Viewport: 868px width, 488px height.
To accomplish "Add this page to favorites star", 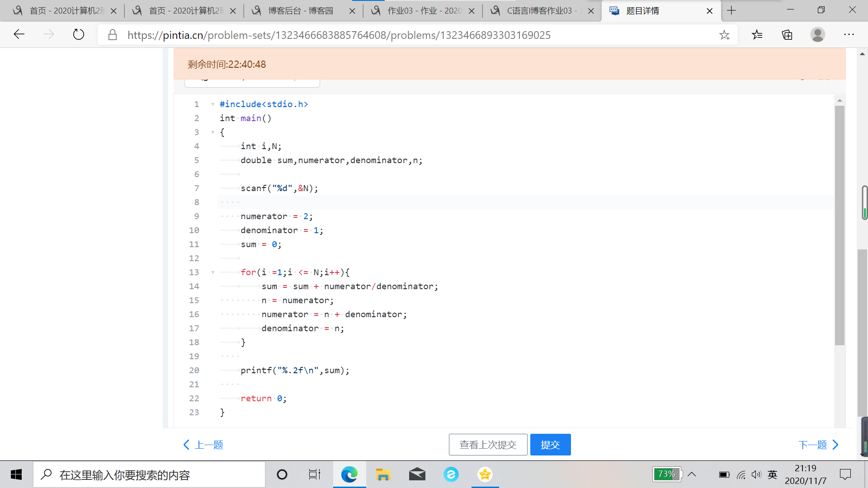I will pos(724,35).
